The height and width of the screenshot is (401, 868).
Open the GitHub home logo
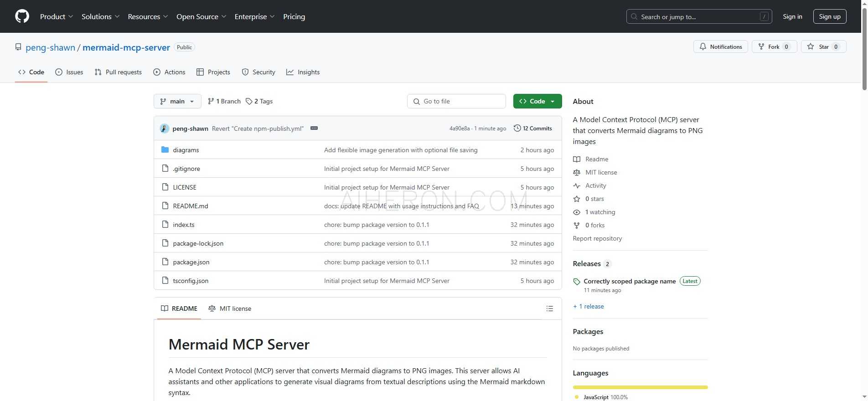(x=22, y=16)
